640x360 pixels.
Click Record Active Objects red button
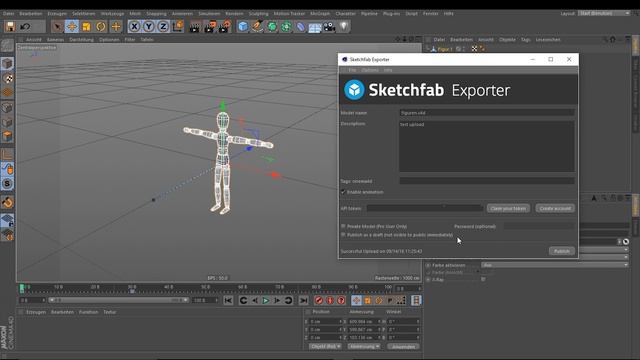tap(319, 300)
